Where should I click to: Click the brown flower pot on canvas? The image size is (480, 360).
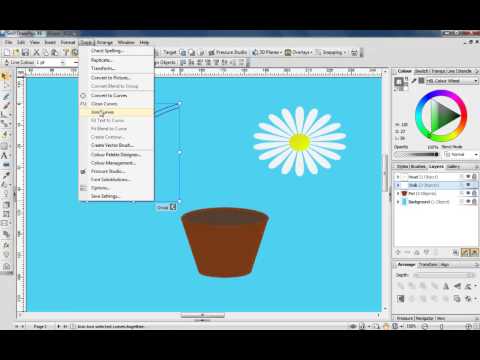[x=225, y=242]
